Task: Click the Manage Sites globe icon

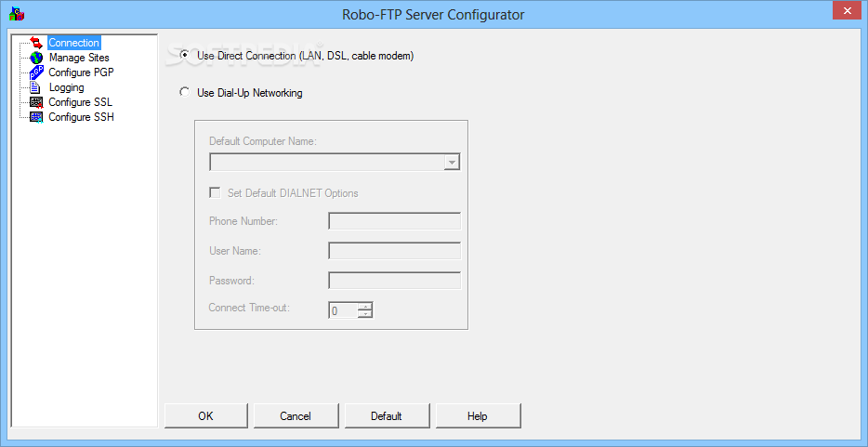Action: click(36, 58)
